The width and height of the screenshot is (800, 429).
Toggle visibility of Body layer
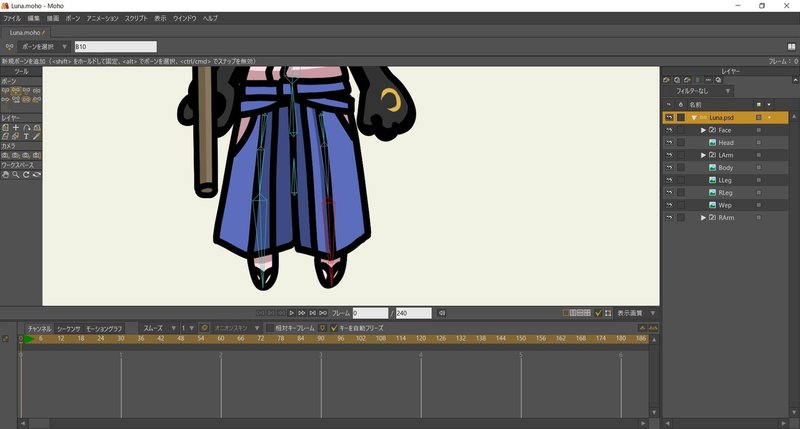669,168
